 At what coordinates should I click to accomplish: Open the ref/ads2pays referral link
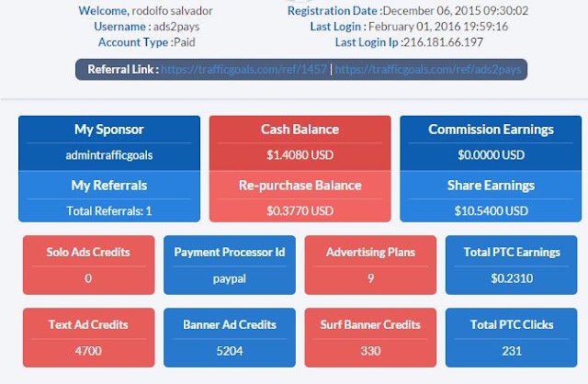tap(428, 70)
